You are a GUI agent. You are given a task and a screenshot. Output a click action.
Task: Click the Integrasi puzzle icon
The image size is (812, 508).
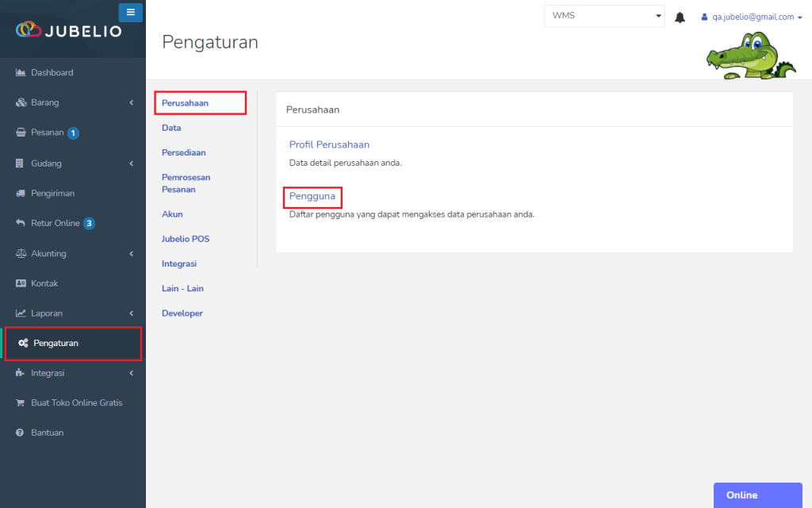pos(20,373)
